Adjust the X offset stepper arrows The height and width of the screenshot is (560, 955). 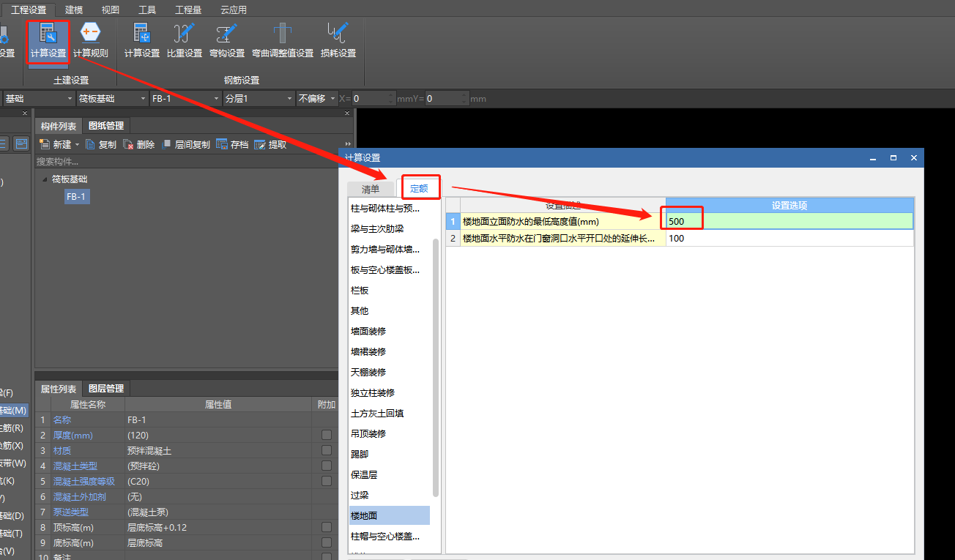point(392,98)
